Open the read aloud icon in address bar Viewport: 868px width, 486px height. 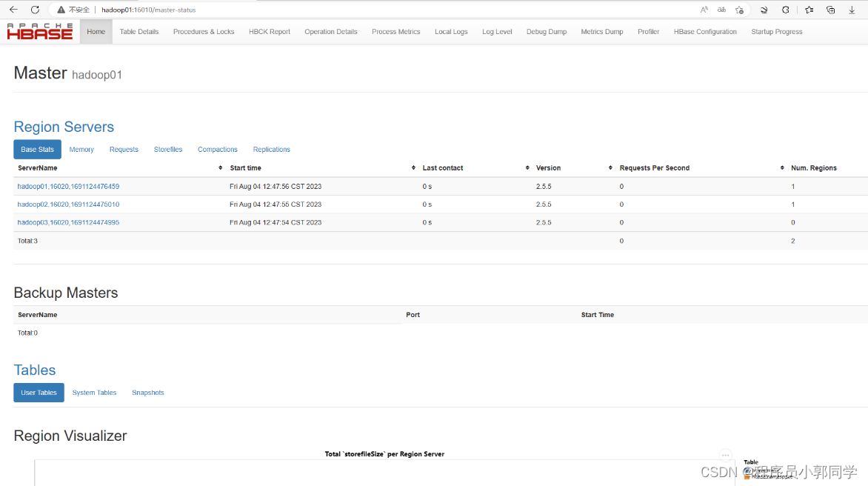pyautogui.click(x=704, y=10)
